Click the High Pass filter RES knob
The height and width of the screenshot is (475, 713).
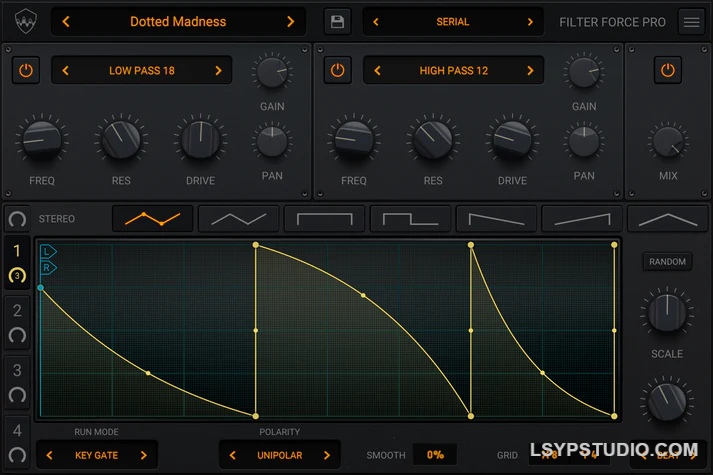(x=433, y=140)
